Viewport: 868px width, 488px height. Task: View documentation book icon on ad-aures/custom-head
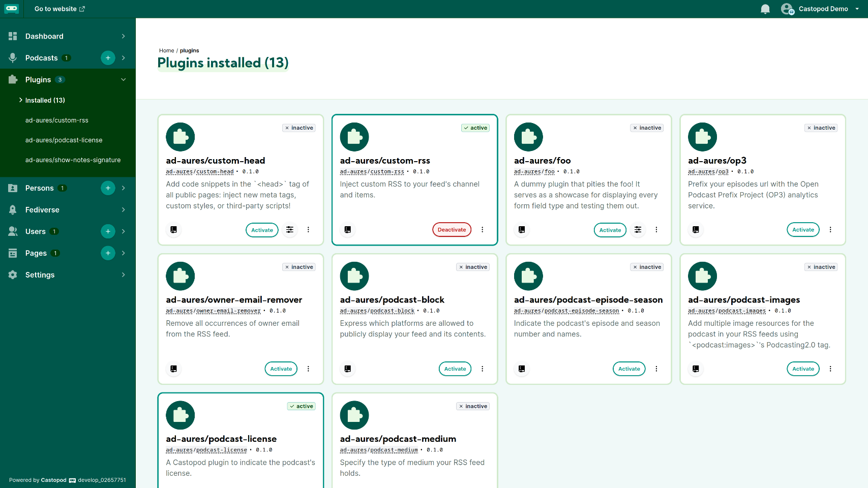[173, 230]
